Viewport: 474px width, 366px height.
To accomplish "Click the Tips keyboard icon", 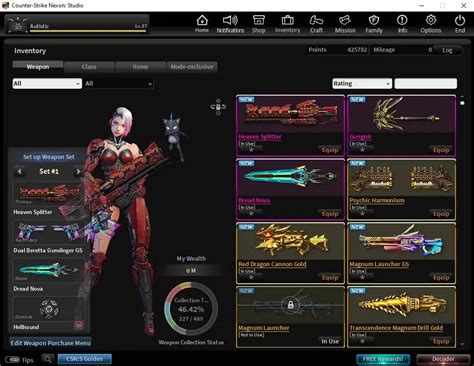I will 12,360.
